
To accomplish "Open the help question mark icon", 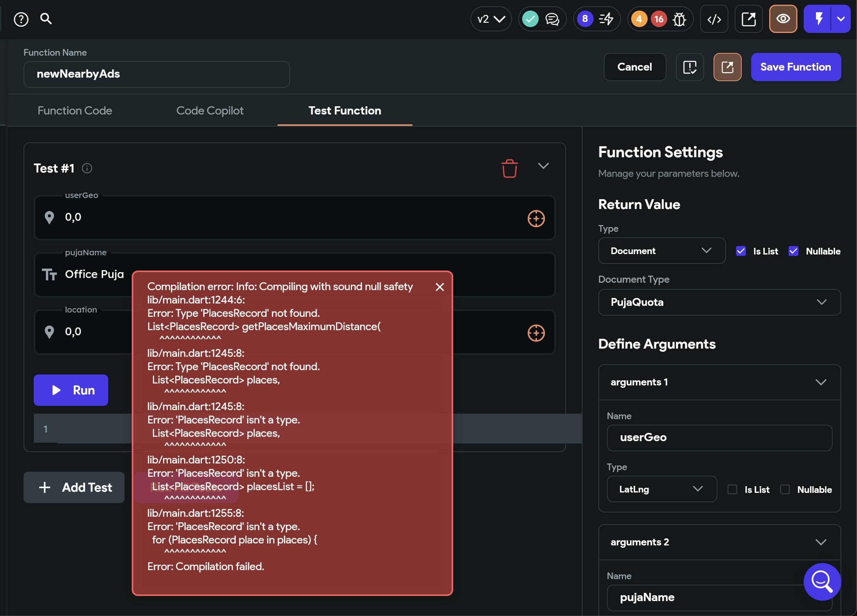I will [x=21, y=19].
